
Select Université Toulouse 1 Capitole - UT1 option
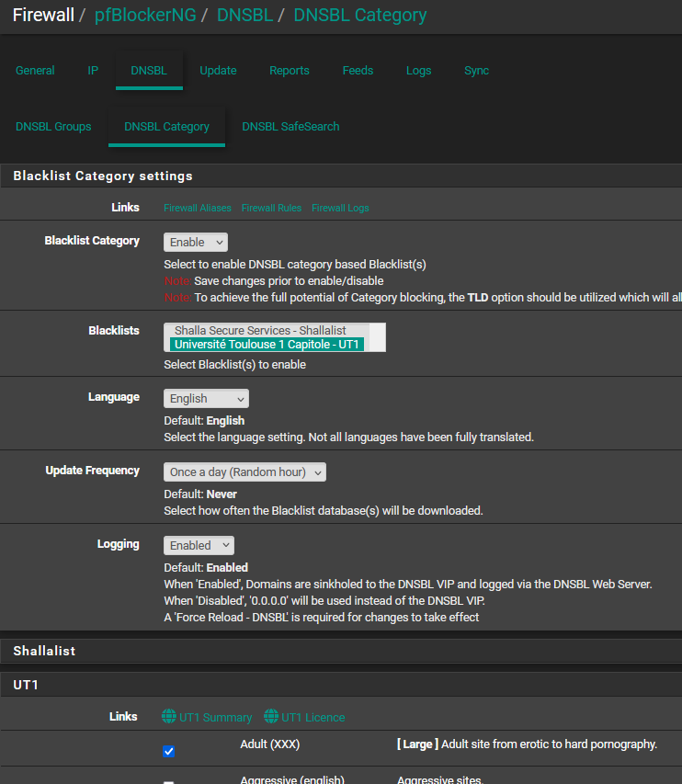[x=267, y=345]
